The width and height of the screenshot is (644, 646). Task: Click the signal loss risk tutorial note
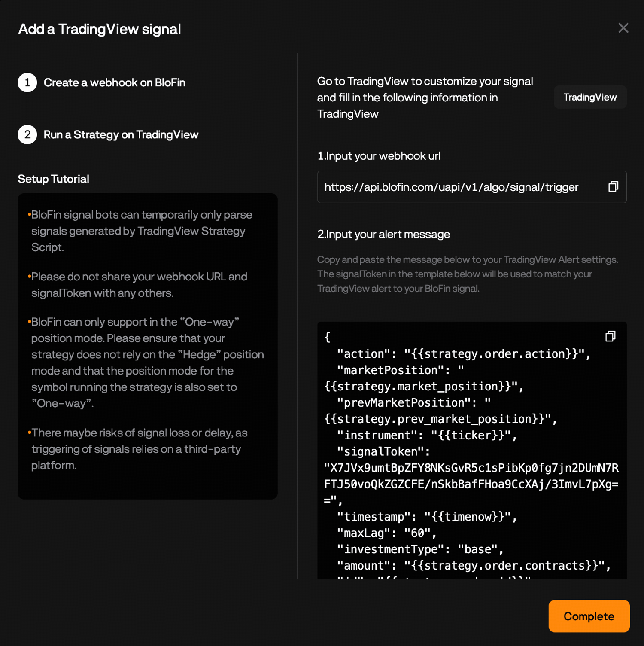pos(138,449)
